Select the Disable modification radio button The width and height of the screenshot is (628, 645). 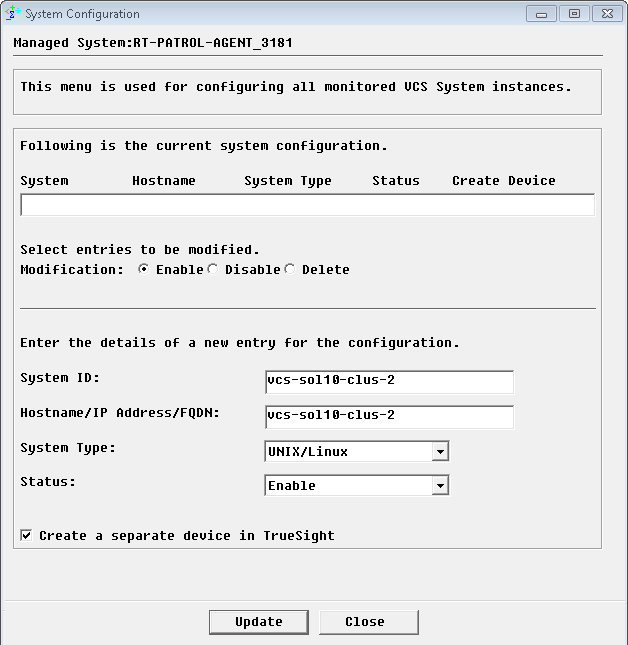[x=213, y=269]
